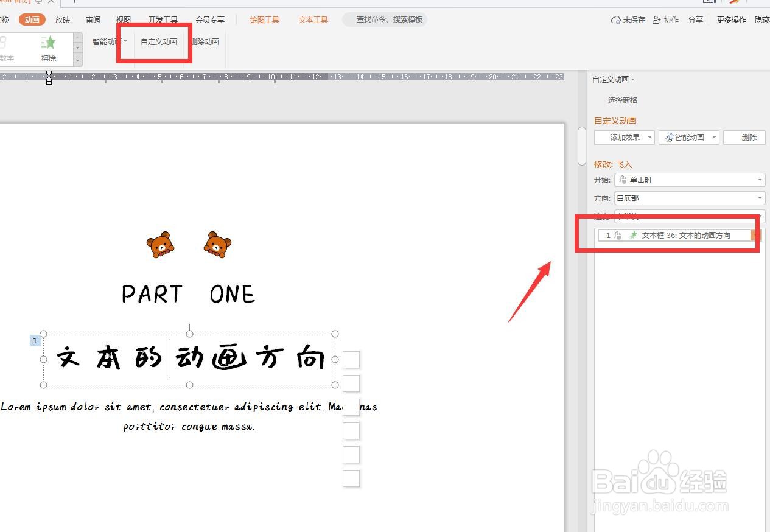This screenshot has height=532, width=770.
Task: Click the top-center rotation handle of the text box
Action: [x=189, y=334]
